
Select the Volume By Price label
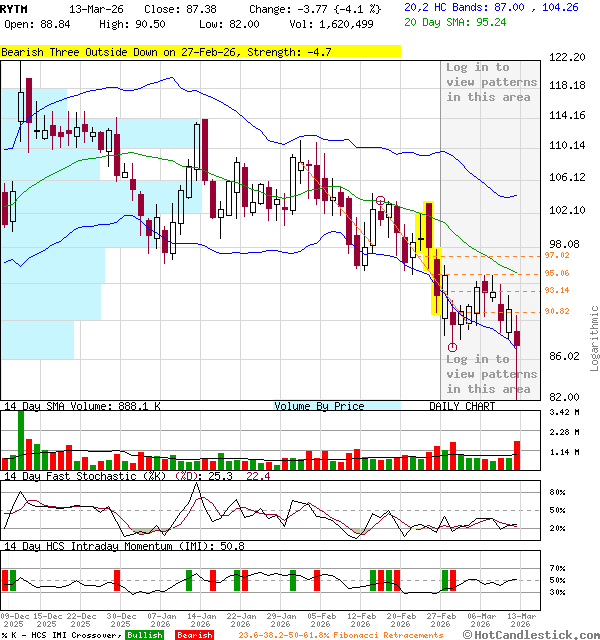click(320, 406)
